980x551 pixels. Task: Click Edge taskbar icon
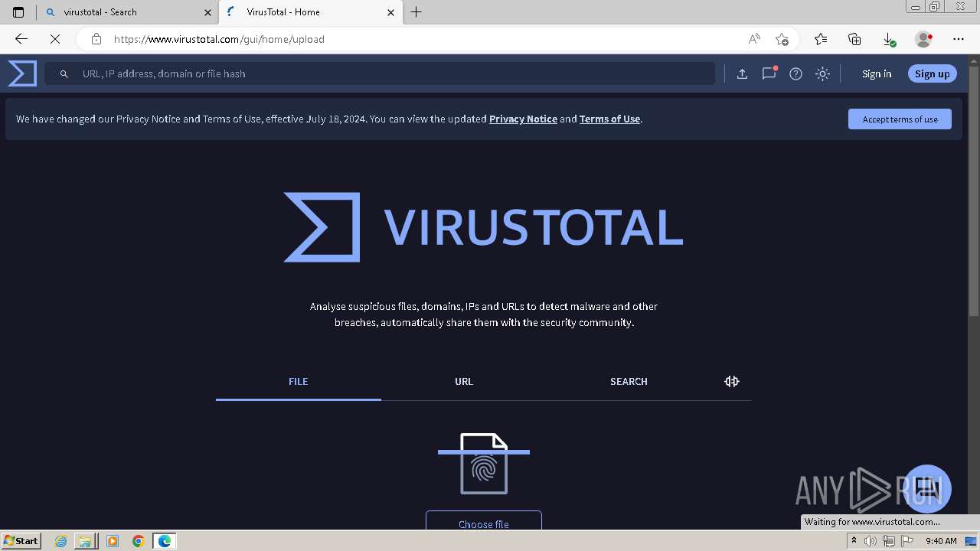(x=164, y=541)
